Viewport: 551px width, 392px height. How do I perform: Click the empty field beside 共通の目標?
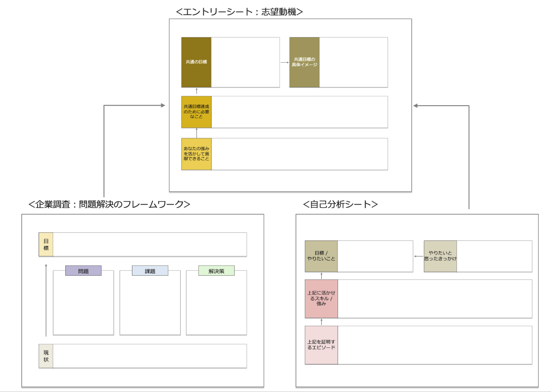(x=245, y=62)
